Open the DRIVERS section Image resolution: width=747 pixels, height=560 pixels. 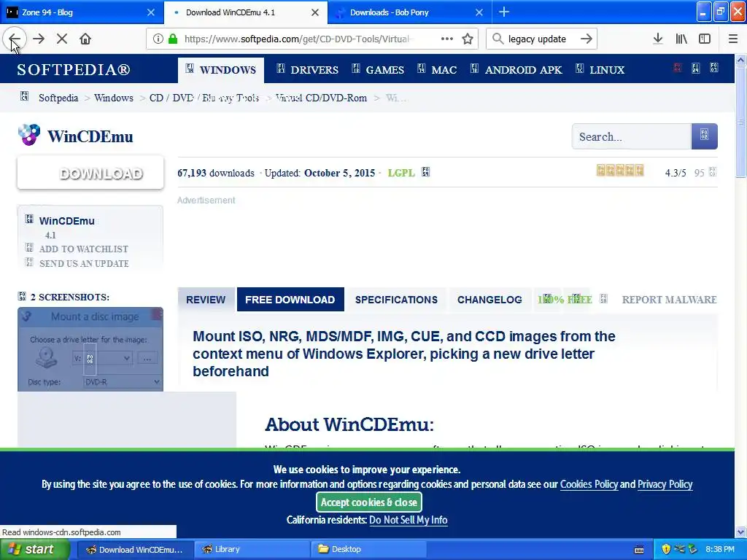point(307,70)
